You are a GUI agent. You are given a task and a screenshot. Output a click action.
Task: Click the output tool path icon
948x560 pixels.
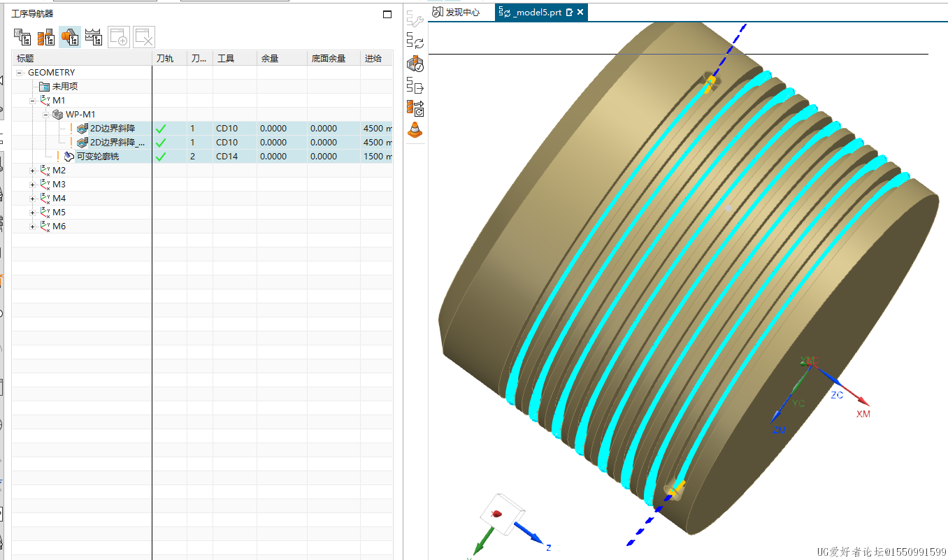coord(415,86)
